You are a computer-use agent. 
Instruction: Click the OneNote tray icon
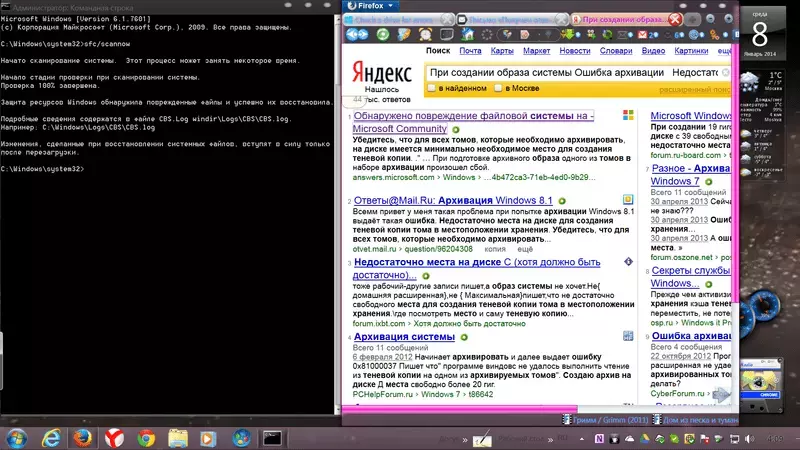tap(599, 439)
